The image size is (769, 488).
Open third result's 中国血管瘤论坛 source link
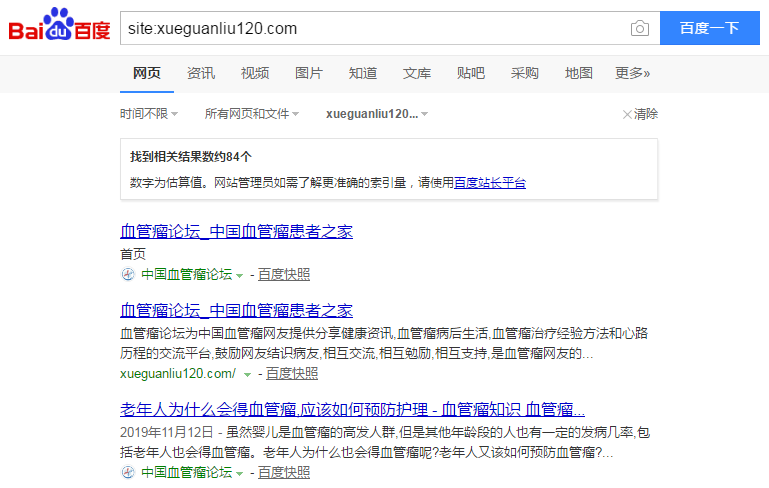pyautogui.click(x=186, y=472)
